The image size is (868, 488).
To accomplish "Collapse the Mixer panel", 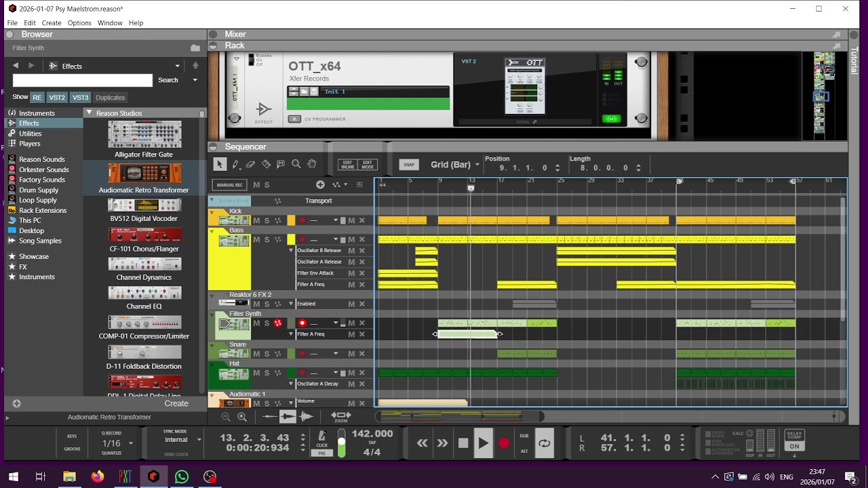I will [x=213, y=35].
